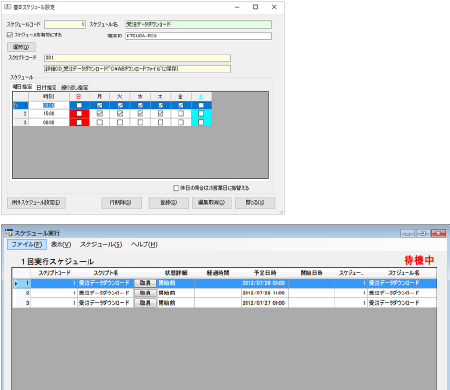Image resolution: width=450 pixels, height=390 pixels.
Task: Click the red 待機中 status label
Action: pos(419,260)
